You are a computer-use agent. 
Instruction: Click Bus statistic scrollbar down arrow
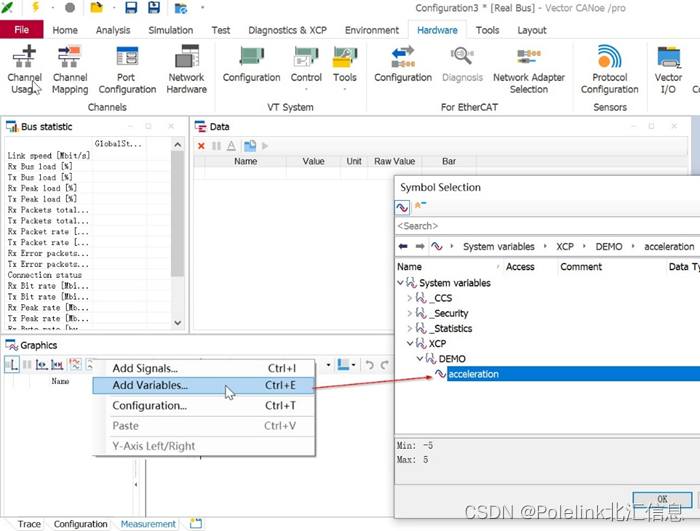178,322
